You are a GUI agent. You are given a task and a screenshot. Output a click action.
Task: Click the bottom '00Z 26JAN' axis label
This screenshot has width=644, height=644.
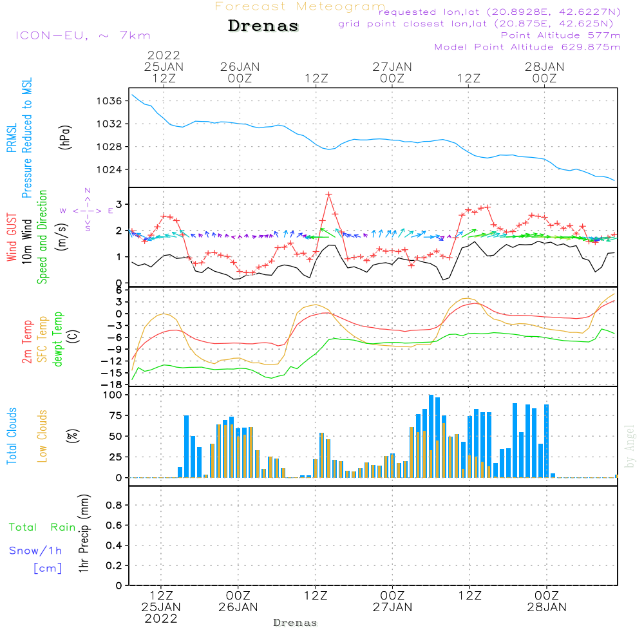pos(238,601)
